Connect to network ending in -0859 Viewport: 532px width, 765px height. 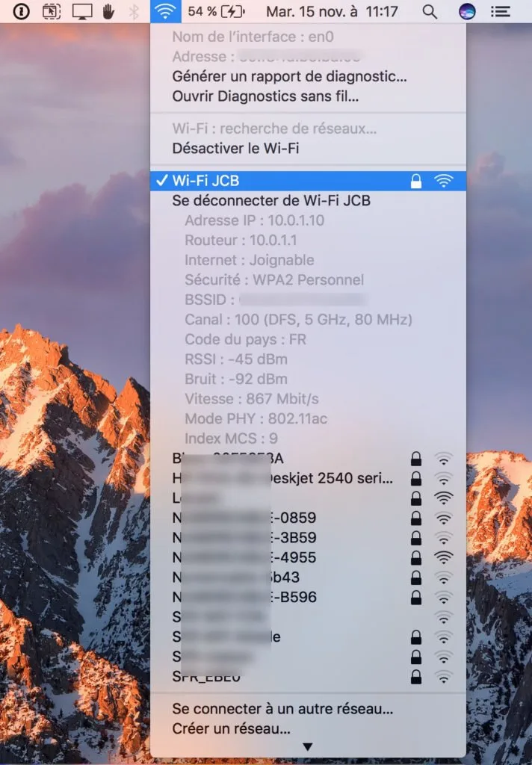[308, 518]
